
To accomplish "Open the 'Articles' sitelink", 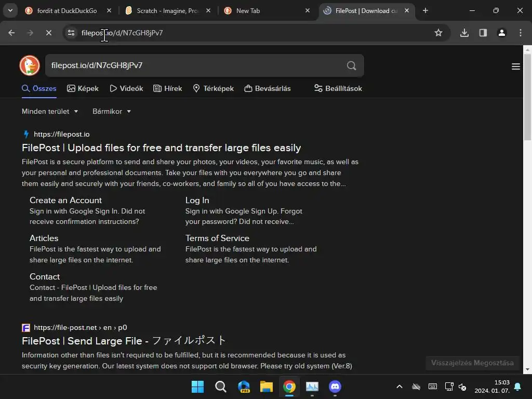I will pyautogui.click(x=44, y=238).
